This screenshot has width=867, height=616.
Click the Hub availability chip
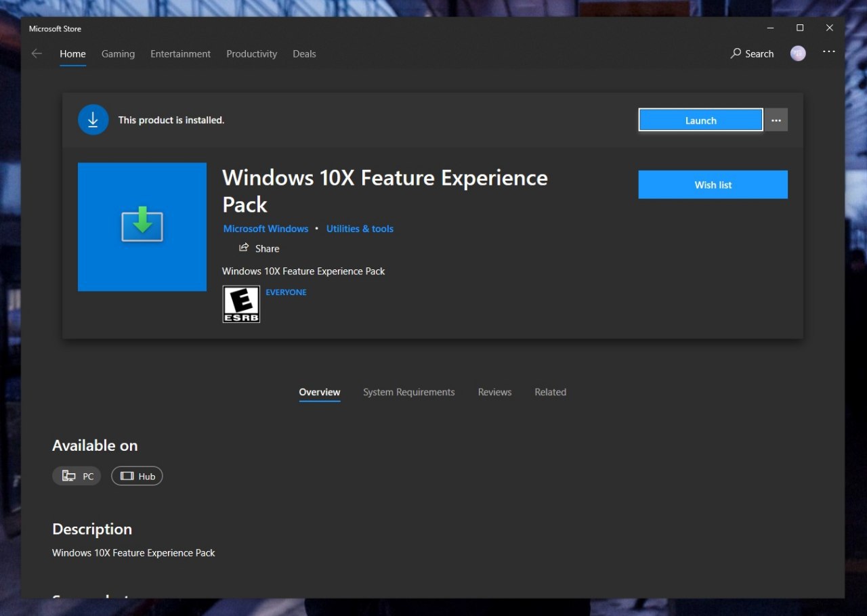coord(137,476)
